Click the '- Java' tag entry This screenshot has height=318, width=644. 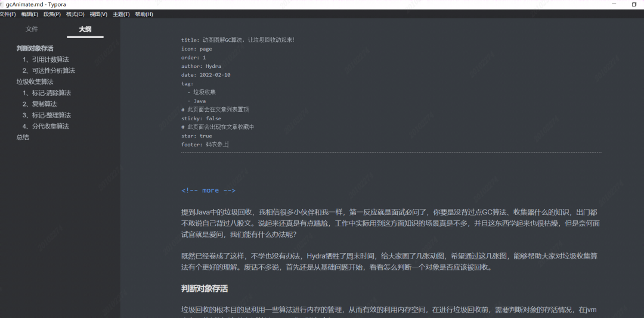[197, 101]
